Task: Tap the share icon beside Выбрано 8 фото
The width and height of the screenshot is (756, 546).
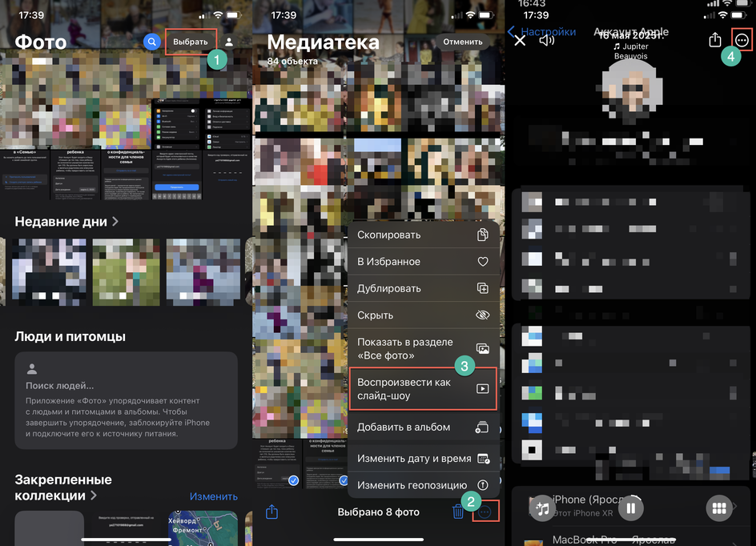Action: click(x=272, y=512)
